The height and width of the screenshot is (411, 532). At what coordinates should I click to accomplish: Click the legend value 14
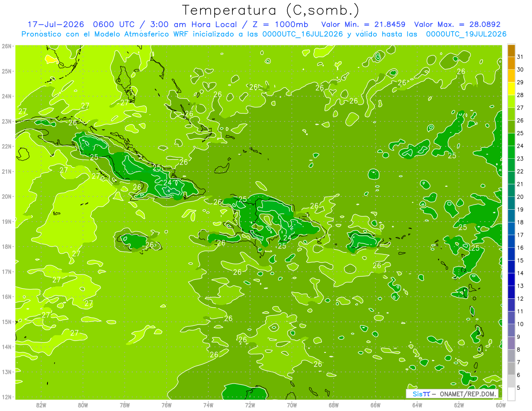[520, 273]
